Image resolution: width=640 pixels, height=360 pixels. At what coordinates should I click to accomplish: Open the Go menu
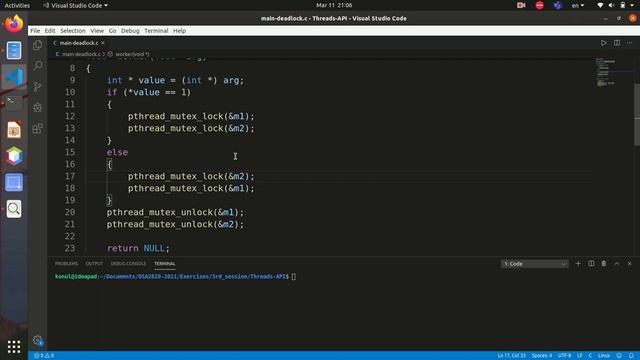112,31
